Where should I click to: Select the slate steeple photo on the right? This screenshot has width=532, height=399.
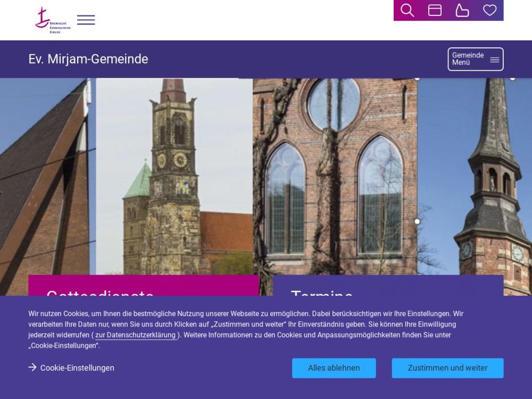coord(476,176)
